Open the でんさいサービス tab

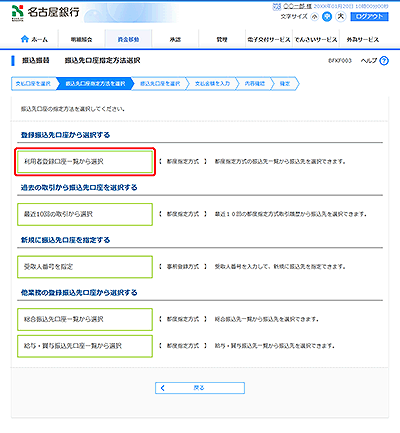[x=316, y=39]
